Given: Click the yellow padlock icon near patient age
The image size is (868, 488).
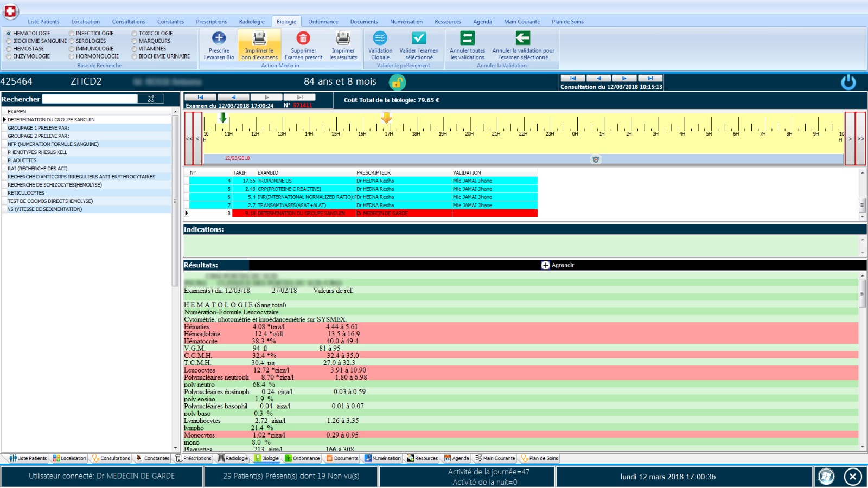Looking at the screenshot, I should click(397, 82).
